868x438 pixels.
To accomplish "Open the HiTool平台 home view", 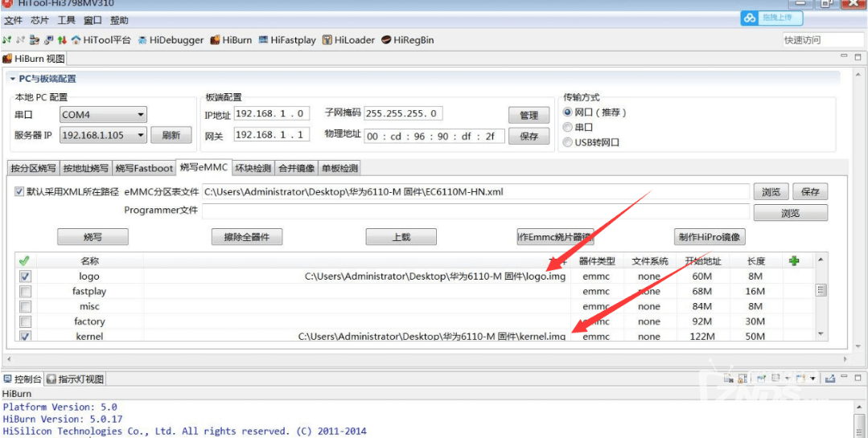I will coord(101,40).
